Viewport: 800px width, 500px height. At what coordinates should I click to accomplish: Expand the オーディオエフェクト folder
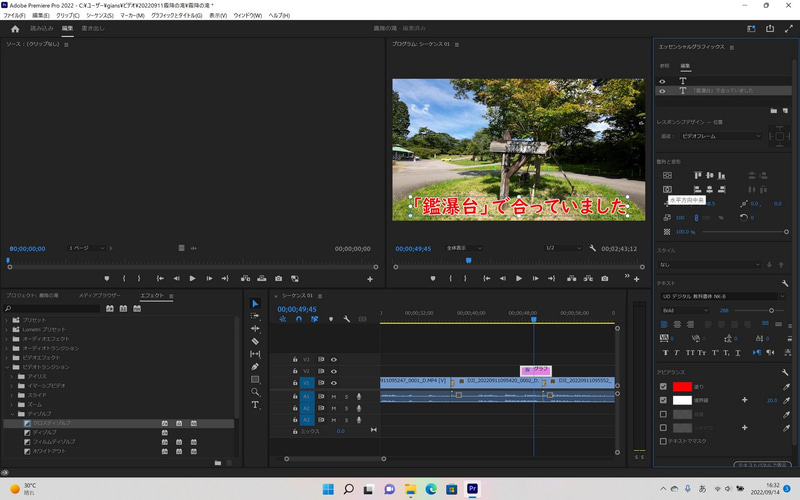[9, 338]
